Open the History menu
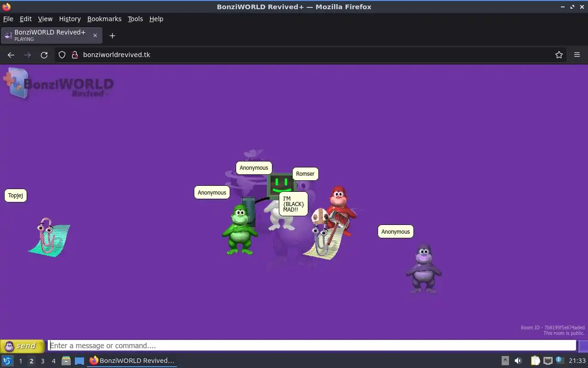Screen dimensions: 588x368 70,19
